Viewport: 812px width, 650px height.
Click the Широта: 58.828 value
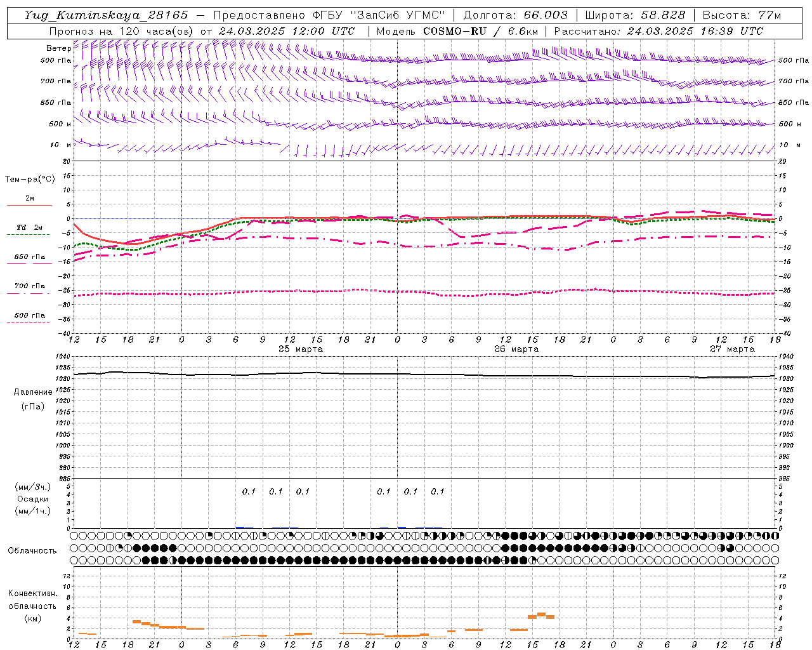635,15
